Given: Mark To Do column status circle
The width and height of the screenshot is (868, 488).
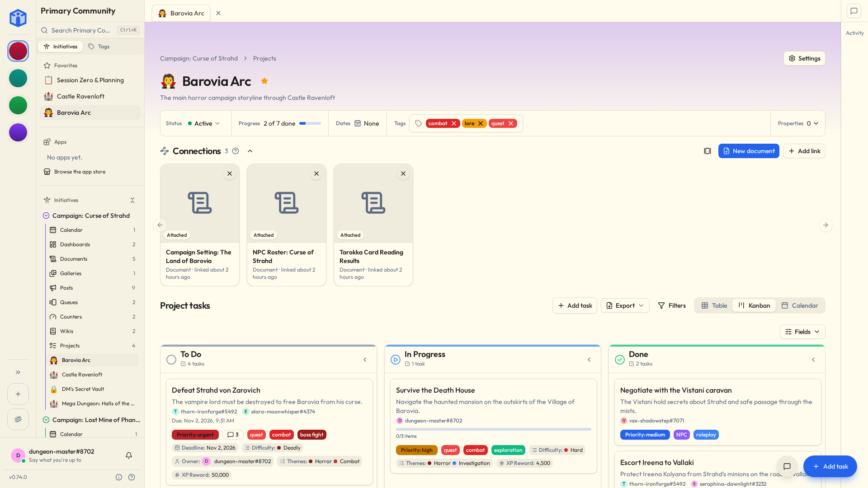Looking at the screenshot, I should [171, 360].
